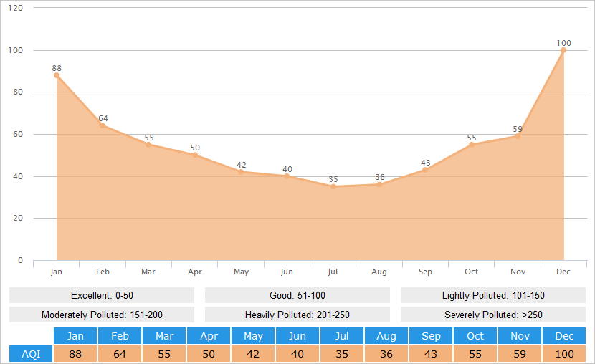Screen dimensions: 595x364
Task: Click the Moderately Polluted: 151-200 legend box
Action: pyautogui.click(x=102, y=315)
